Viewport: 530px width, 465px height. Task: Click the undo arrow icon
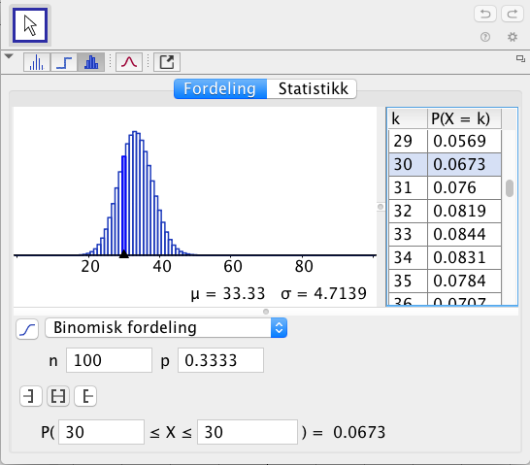pos(485,14)
